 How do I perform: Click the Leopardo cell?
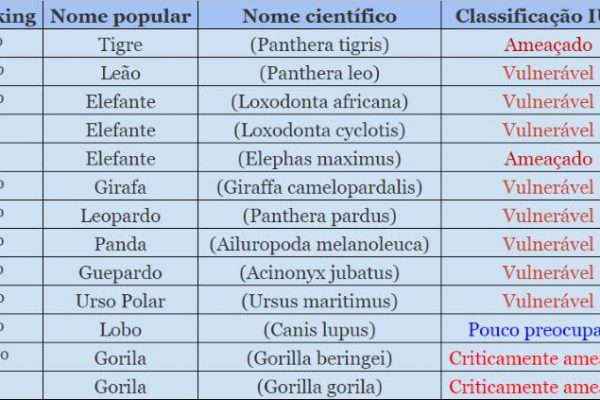(120, 216)
